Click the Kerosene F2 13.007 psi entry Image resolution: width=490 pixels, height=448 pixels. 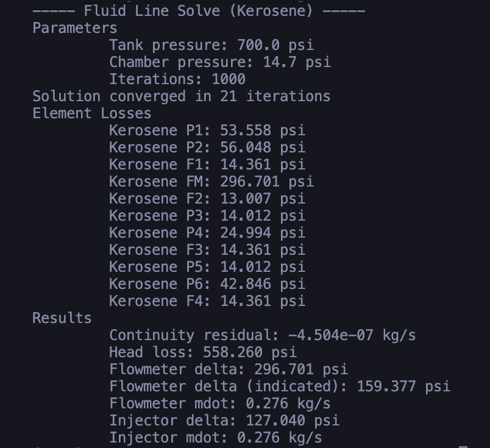(207, 199)
